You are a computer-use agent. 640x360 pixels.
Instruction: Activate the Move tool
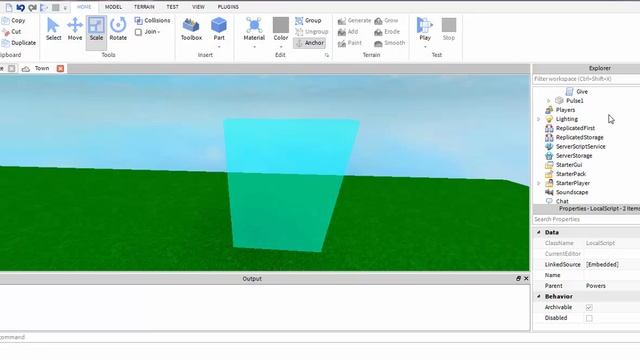point(75,29)
